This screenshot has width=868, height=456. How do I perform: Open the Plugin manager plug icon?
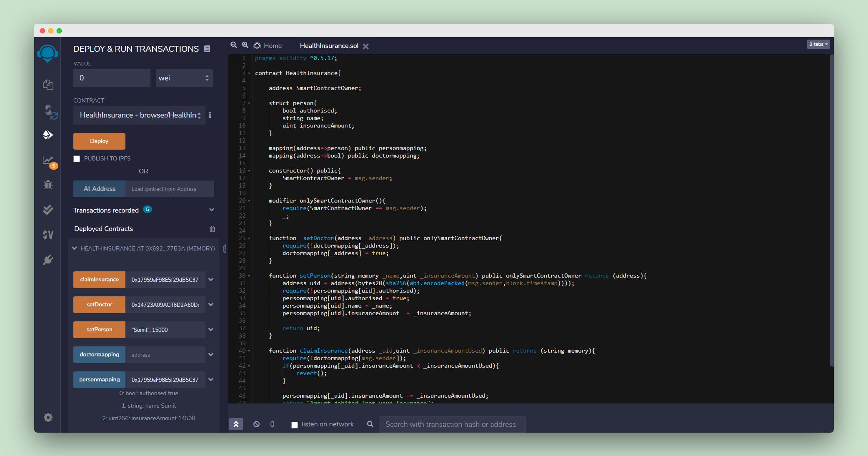coord(48,260)
